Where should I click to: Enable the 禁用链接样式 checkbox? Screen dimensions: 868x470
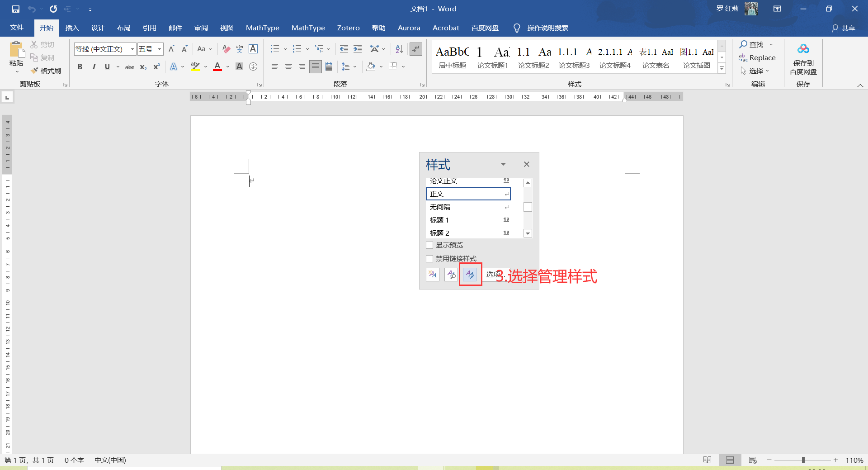(429, 258)
